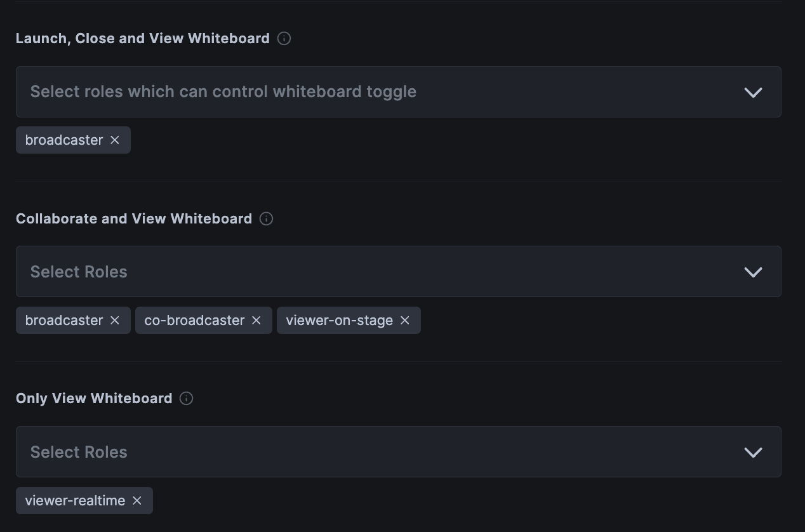Click the Only View Whiteboard heading
805x532 pixels.
point(94,399)
